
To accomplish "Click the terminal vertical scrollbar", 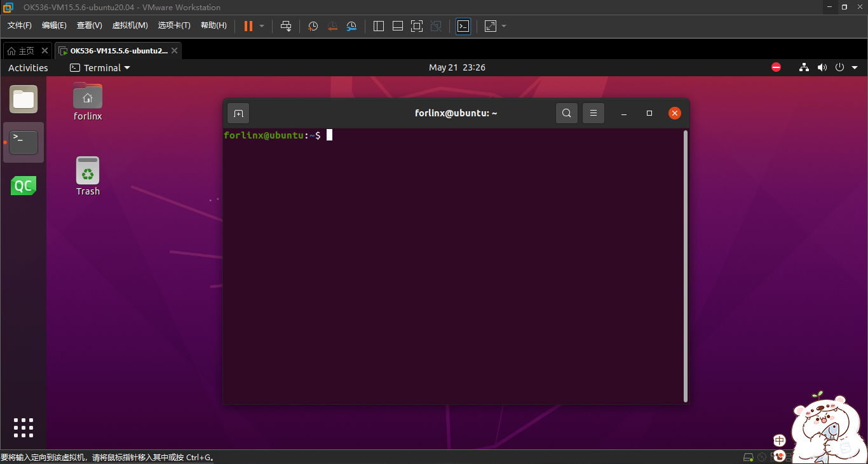I will (x=685, y=266).
